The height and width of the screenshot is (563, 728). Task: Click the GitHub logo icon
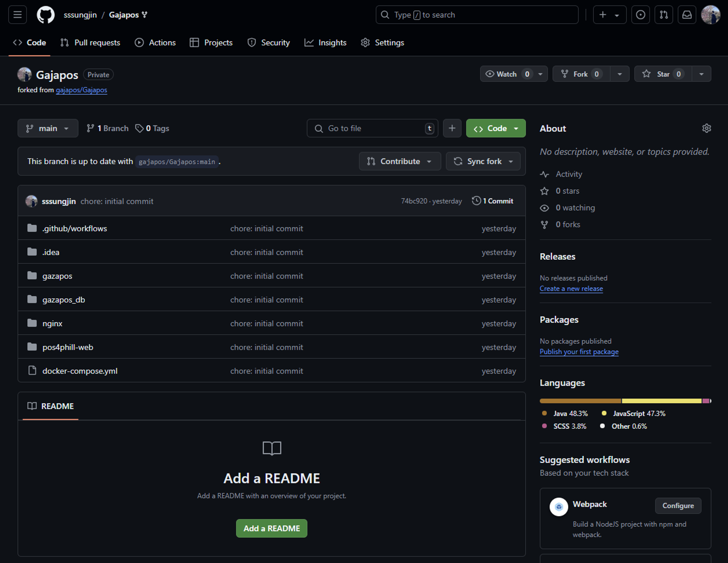point(45,15)
